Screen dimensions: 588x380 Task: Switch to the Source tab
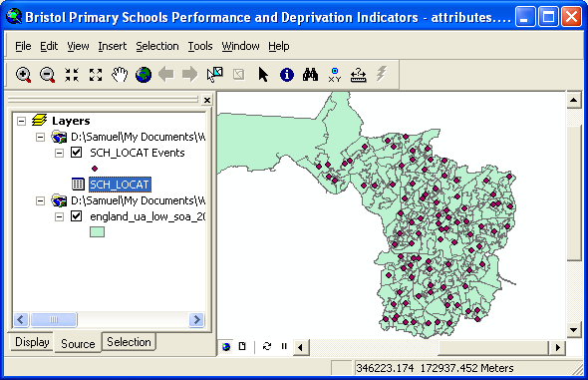tap(78, 343)
